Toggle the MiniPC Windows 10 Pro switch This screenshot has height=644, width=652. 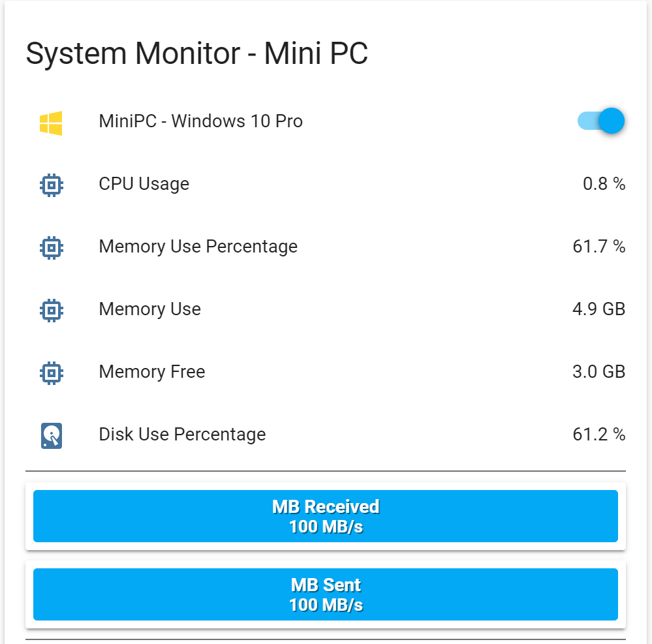[x=602, y=121]
